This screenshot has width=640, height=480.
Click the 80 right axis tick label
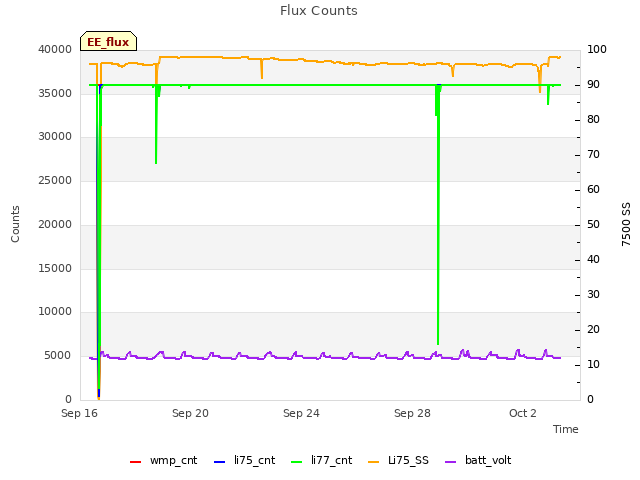point(593,120)
